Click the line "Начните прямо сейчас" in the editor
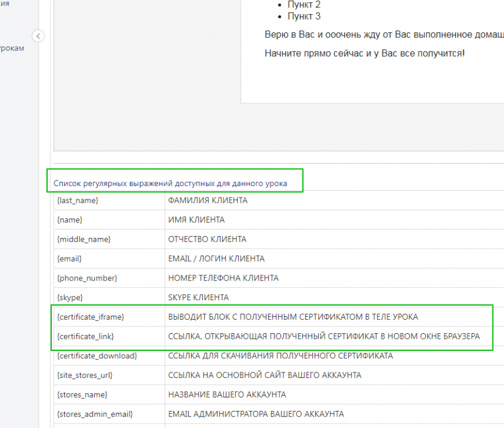Image resolution: width=504 pixels, height=428 pixels. click(x=364, y=53)
